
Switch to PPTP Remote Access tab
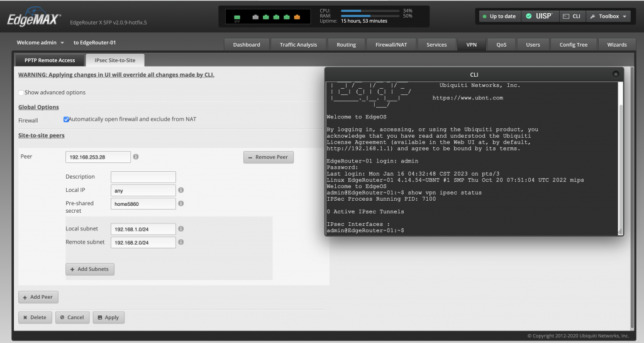[50, 60]
